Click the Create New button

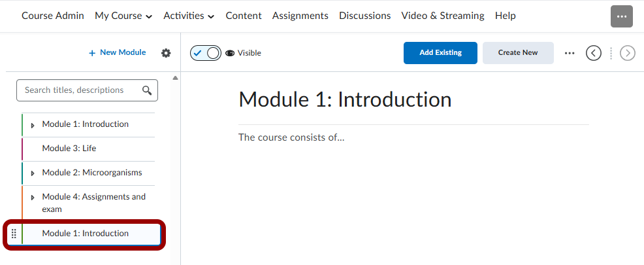click(x=518, y=53)
